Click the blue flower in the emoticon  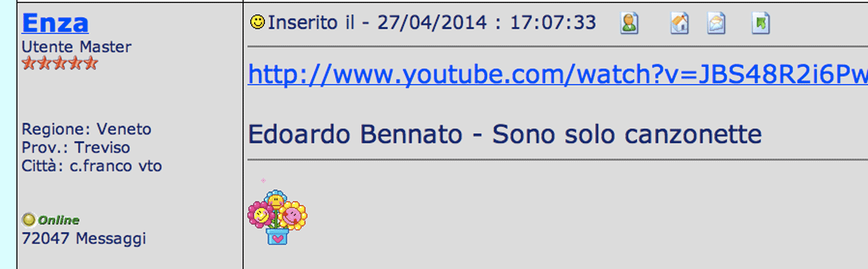coord(276,199)
